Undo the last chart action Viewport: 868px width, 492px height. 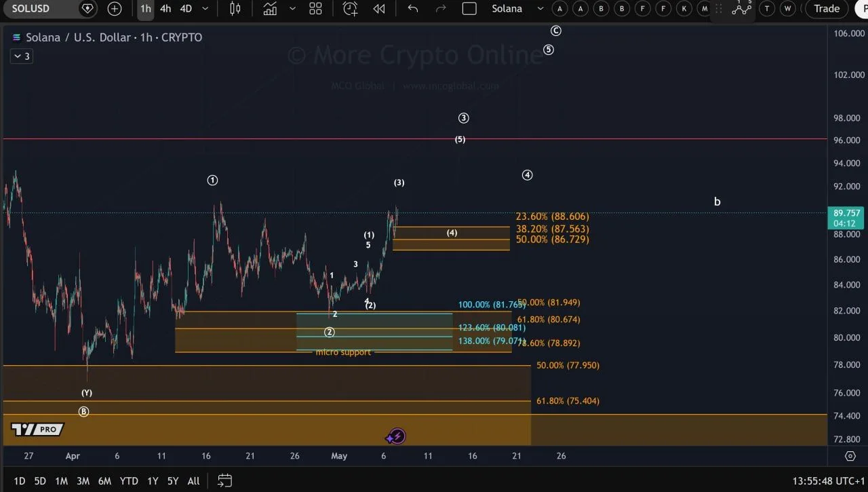click(412, 9)
